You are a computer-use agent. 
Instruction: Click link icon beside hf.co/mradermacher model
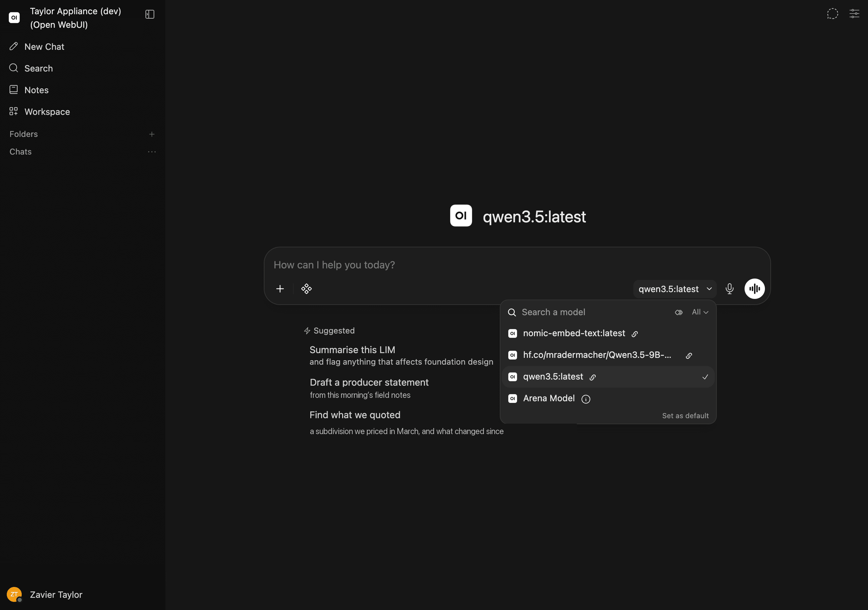689,355
